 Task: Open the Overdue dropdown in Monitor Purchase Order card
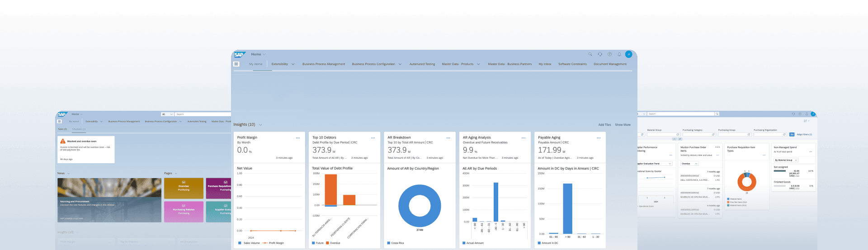pos(690,164)
